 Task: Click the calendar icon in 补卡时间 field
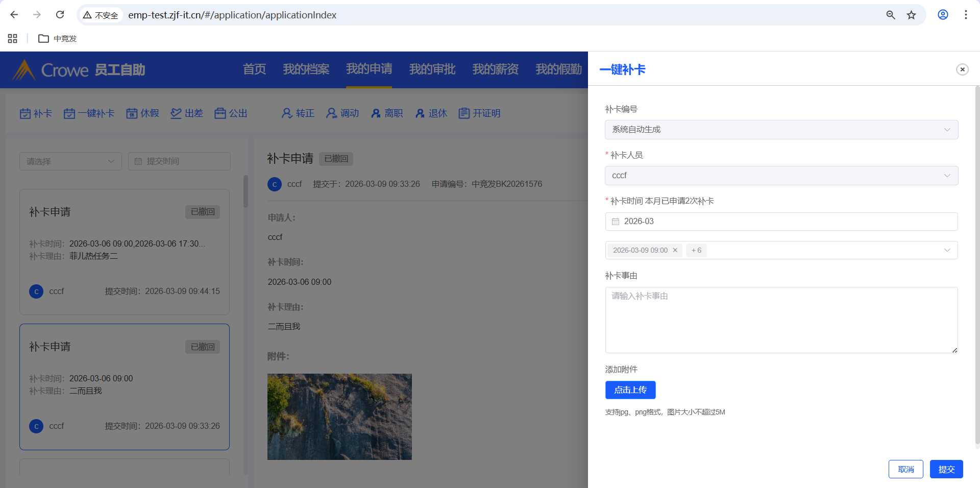pos(616,222)
